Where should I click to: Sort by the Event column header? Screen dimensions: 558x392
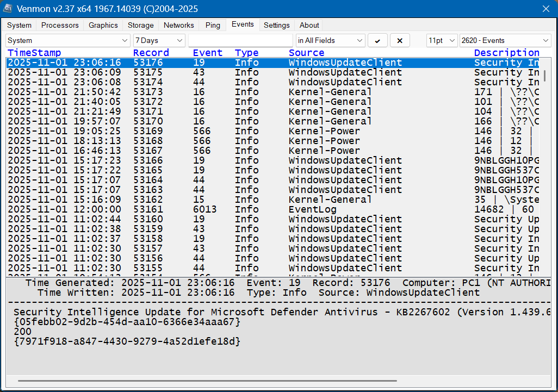207,53
